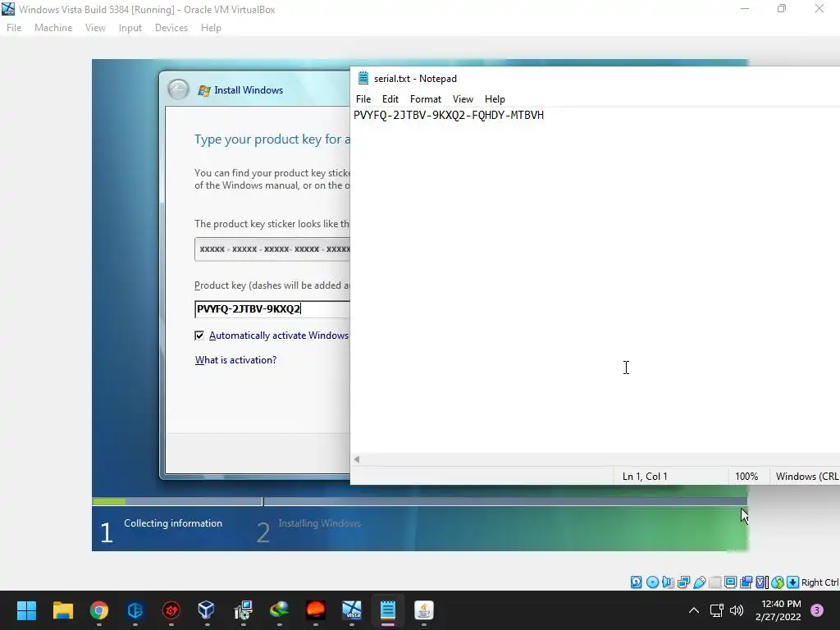Viewport: 840px width, 630px height.
Task: Click the 100% zoom status in Notepad
Action: (x=746, y=477)
